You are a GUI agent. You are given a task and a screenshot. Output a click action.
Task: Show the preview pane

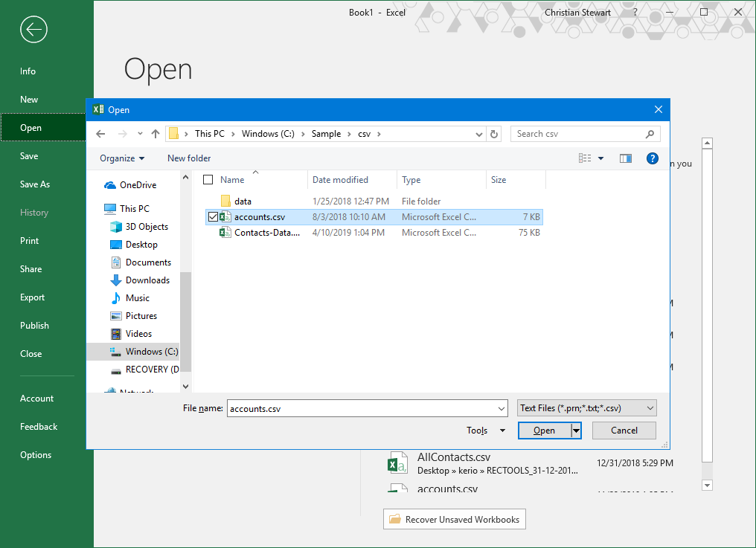click(625, 158)
